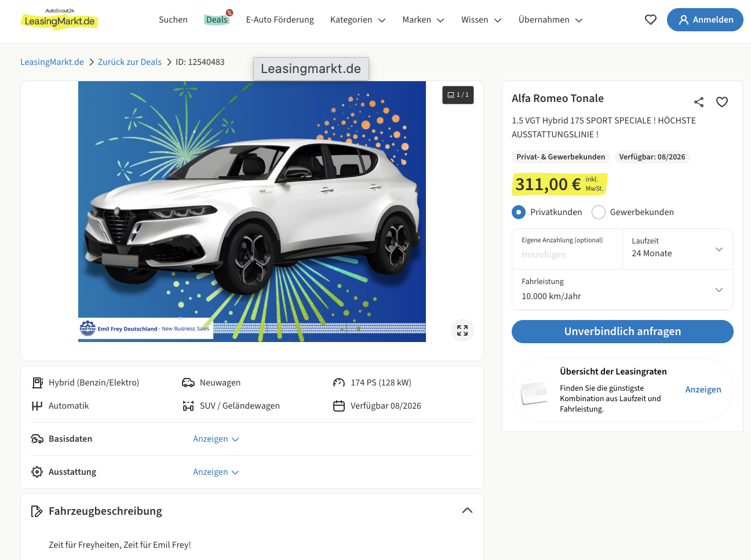Click the Ausstattung gear icon
The height and width of the screenshot is (560, 751).
[37, 472]
